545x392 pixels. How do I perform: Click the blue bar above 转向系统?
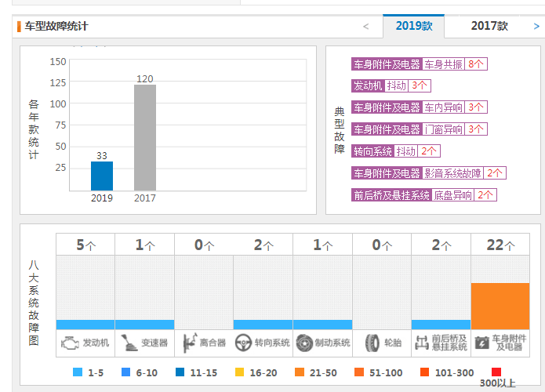[x=263, y=325]
